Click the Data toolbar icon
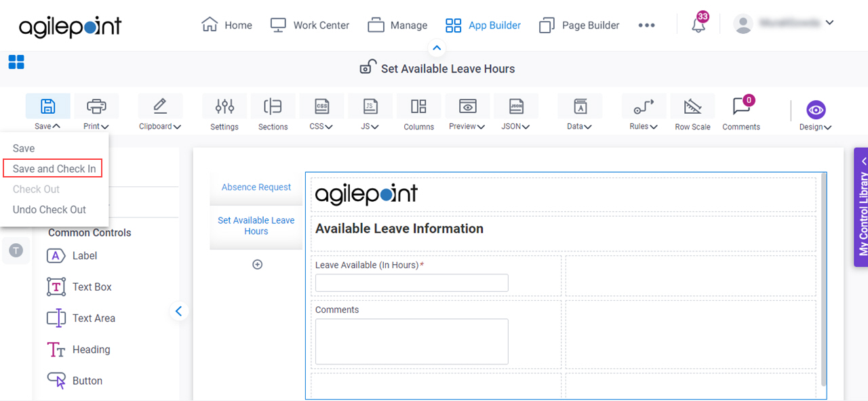868x401 pixels. (580, 106)
